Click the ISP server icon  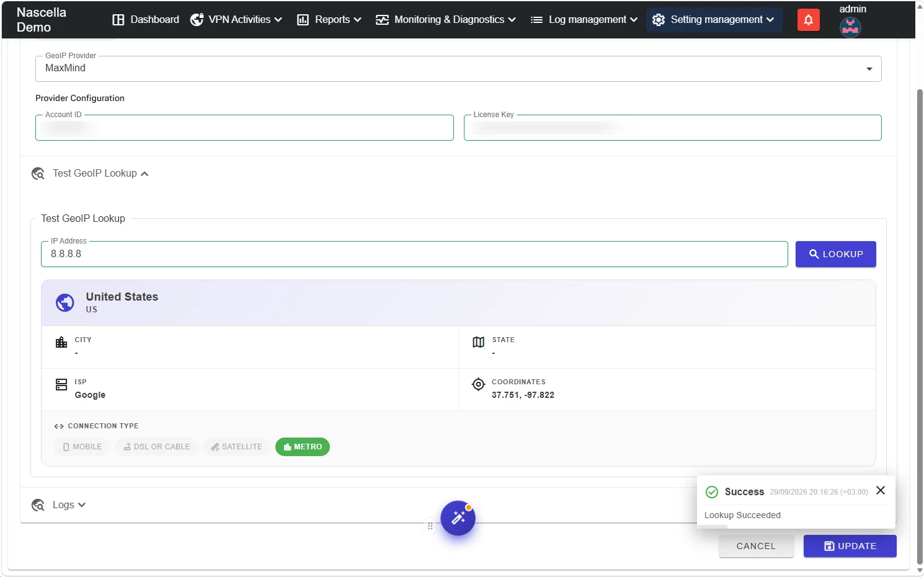coord(61,384)
